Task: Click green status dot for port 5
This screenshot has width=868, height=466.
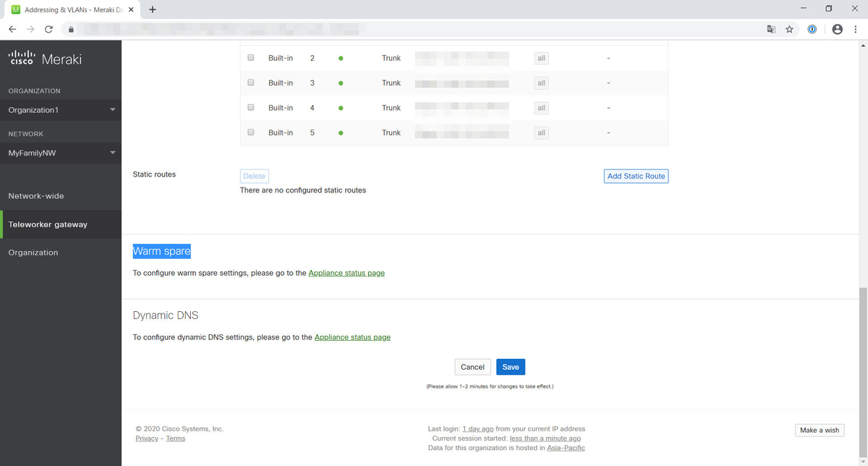Action: (341, 133)
